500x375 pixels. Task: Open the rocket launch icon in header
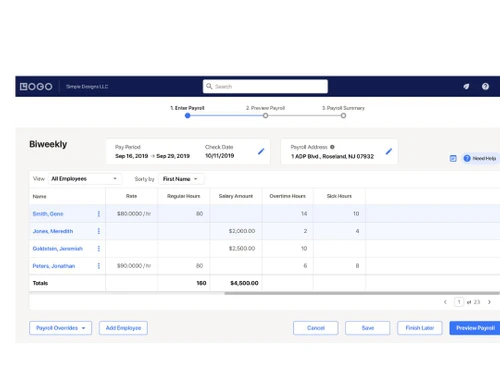click(x=466, y=87)
